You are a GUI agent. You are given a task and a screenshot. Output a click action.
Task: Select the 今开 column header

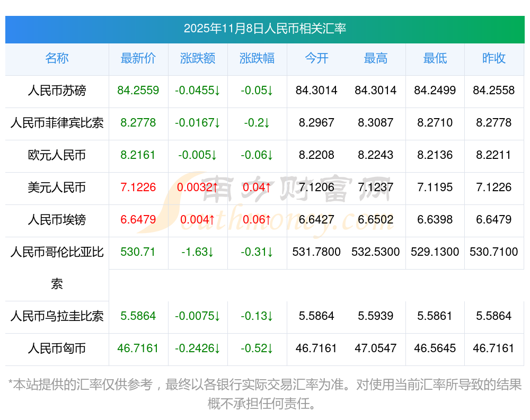tap(316, 58)
